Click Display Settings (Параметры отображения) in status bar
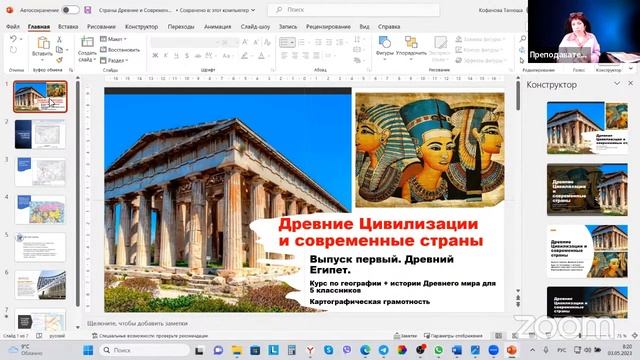Screen dimensions: 640x360 [453, 336]
